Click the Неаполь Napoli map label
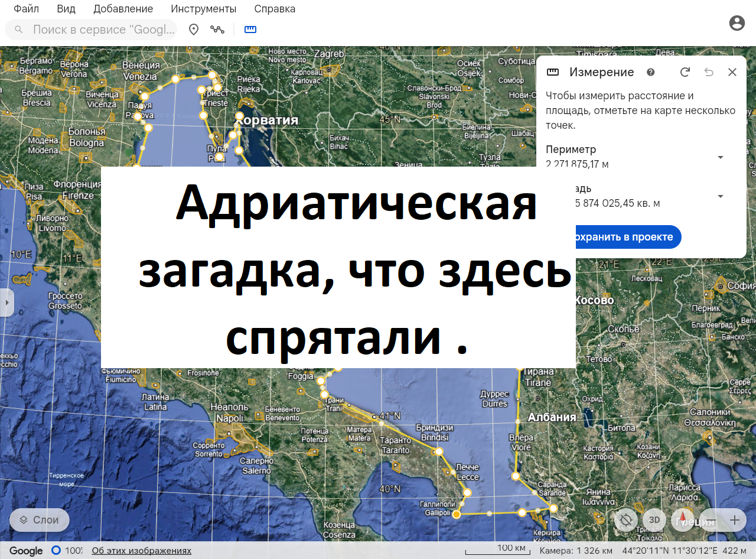The height and width of the screenshot is (559, 756). (230, 412)
